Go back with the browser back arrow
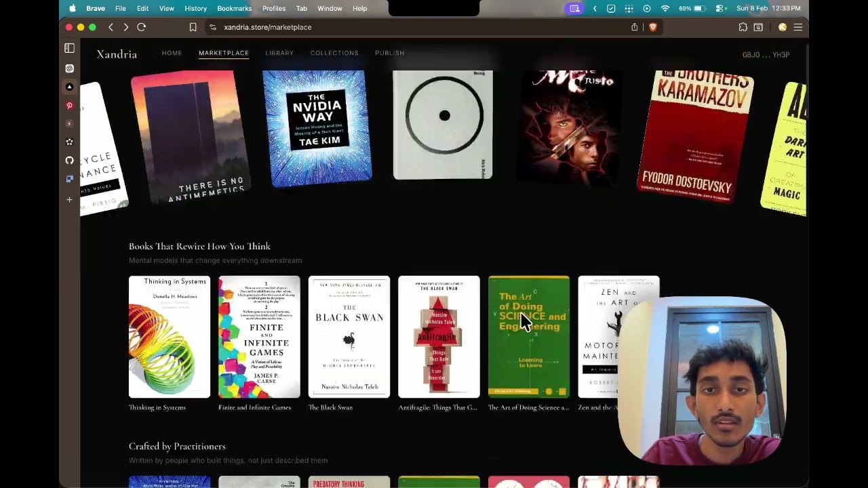The image size is (868, 488). pos(111,27)
